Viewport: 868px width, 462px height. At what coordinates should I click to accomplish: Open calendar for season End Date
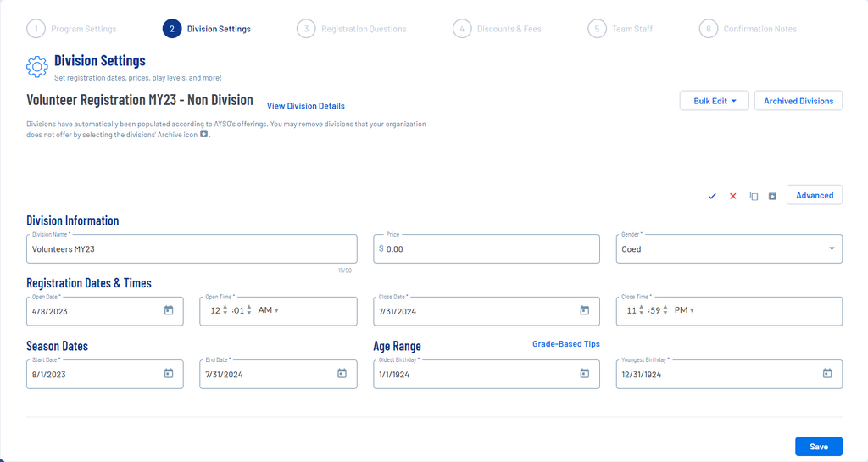coord(342,373)
